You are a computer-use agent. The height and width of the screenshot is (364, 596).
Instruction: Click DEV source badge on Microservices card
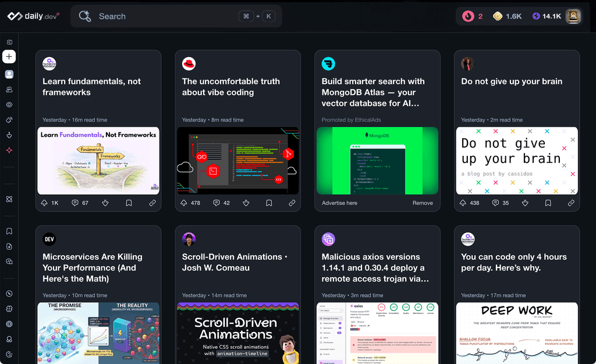tap(49, 239)
